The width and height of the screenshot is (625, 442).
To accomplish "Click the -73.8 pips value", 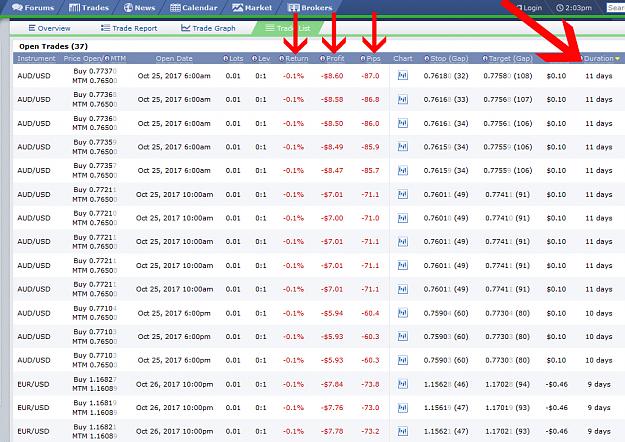I will pyautogui.click(x=370, y=384).
